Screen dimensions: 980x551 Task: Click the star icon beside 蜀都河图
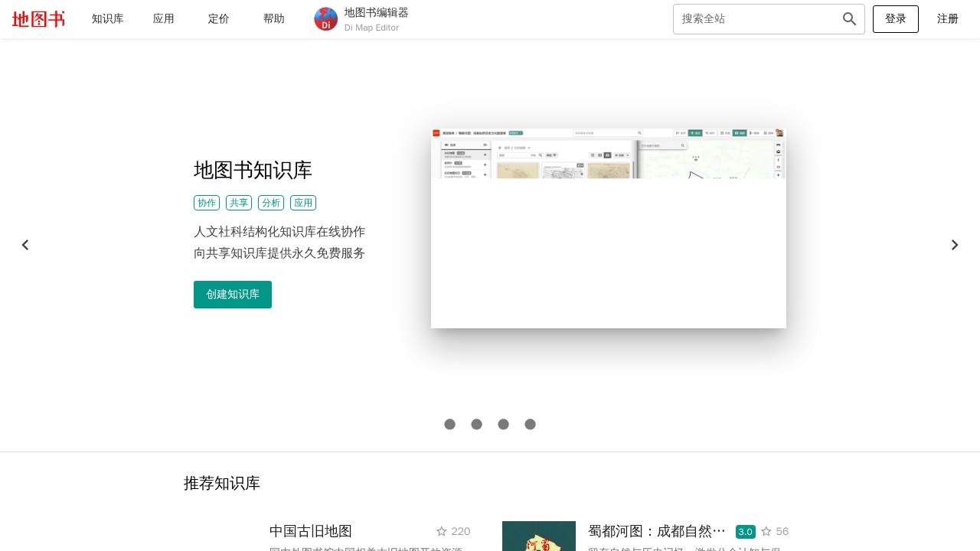pyautogui.click(x=766, y=531)
